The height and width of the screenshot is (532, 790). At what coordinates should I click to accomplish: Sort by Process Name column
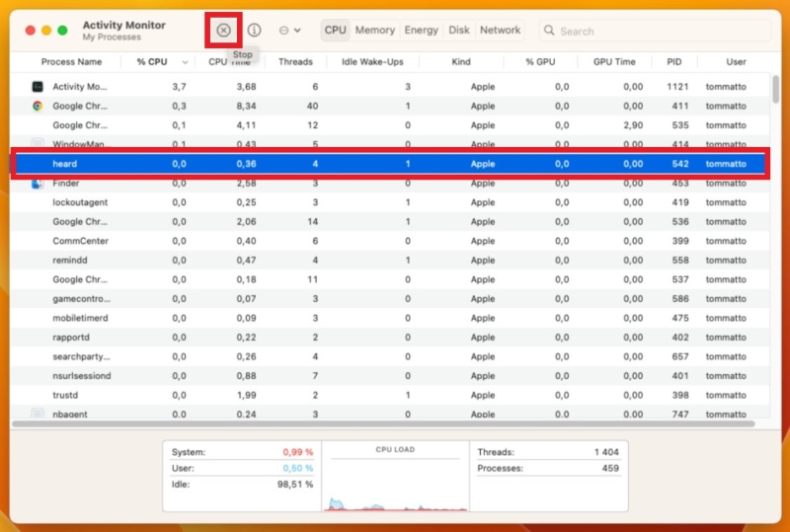(x=71, y=62)
